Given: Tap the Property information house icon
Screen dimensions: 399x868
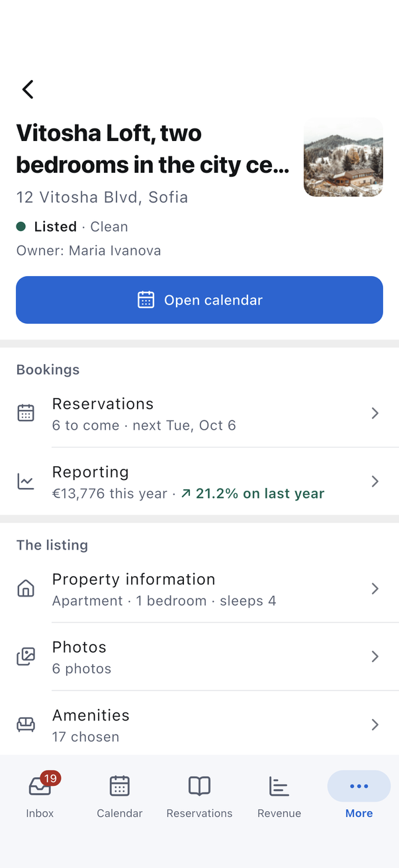Looking at the screenshot, I should pyautogui.click(x=26, y=589).
